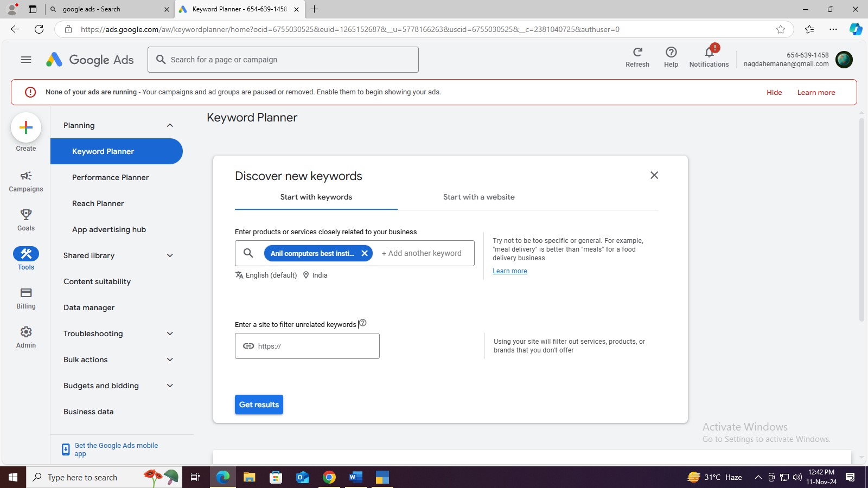
Task: Open the Help question mark icon
Action: (x=671, y=53)
